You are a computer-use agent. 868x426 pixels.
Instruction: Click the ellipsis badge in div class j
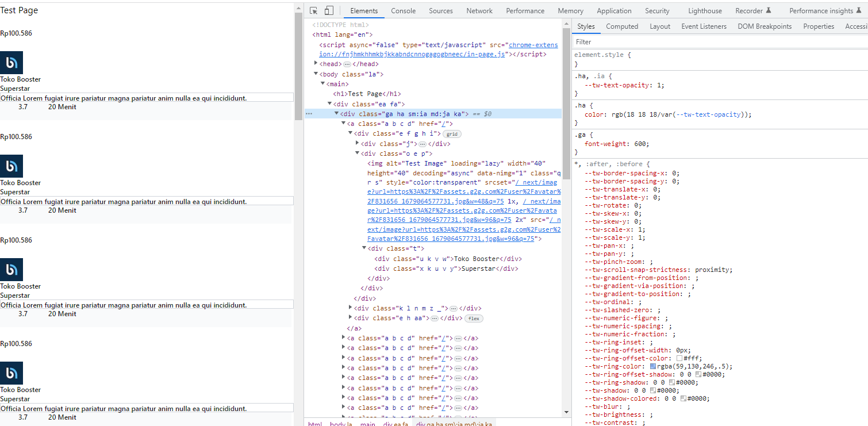click(422, 144)
